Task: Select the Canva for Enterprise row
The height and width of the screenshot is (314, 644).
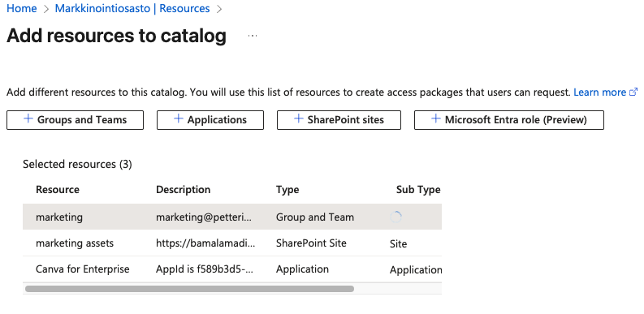Action: click(x=232, y=269)
